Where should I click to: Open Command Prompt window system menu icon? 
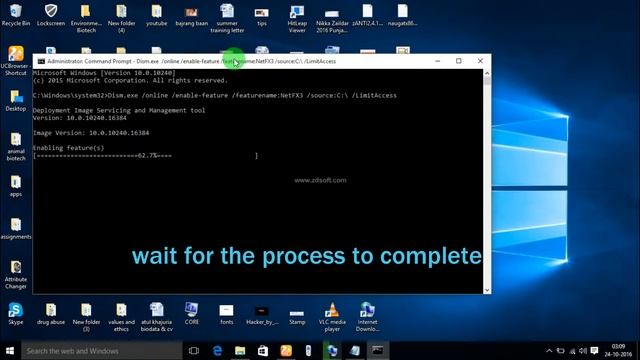(41, 61)
